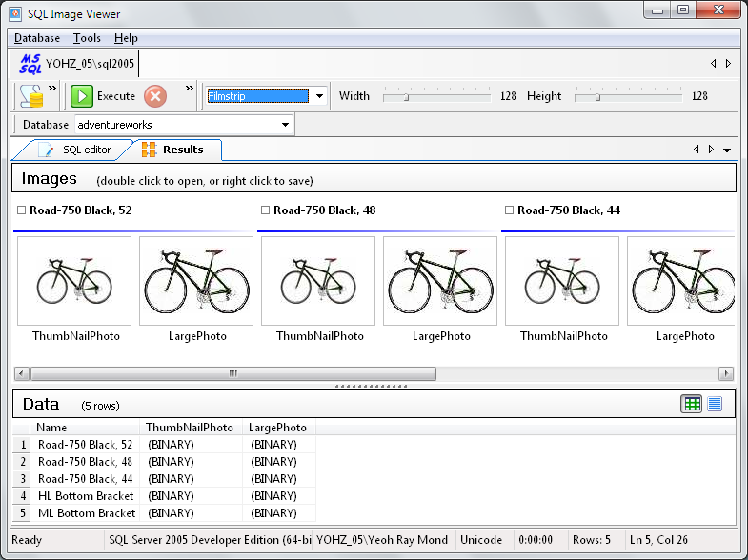Open the Database selection dropdown
The image size is (748, 560).
285,125
